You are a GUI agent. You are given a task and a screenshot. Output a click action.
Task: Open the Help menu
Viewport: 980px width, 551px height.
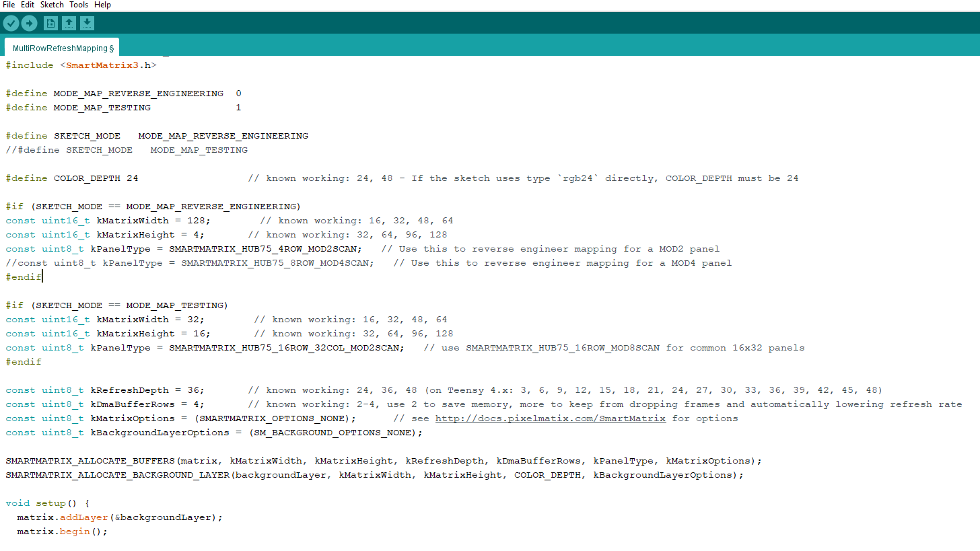pos(102,5)
